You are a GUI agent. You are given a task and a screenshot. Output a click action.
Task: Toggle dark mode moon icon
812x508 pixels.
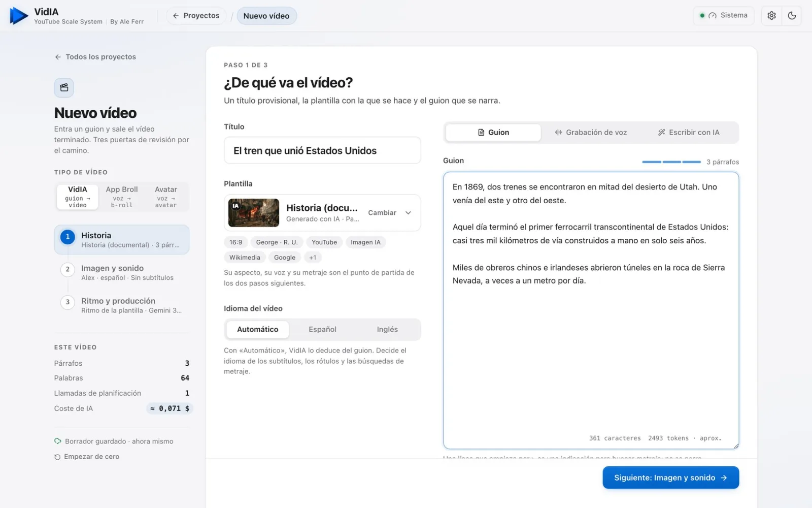tap(792, 16)
